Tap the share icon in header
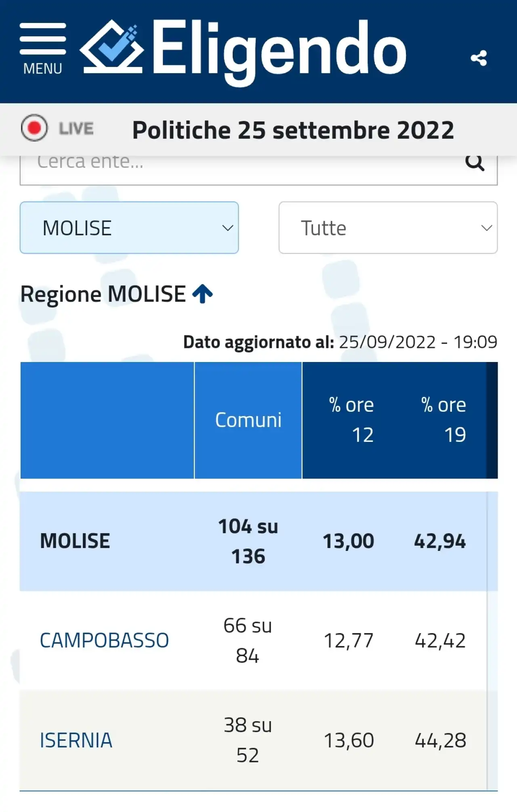Viewport: 517px width, 812px height. [479, 58]
